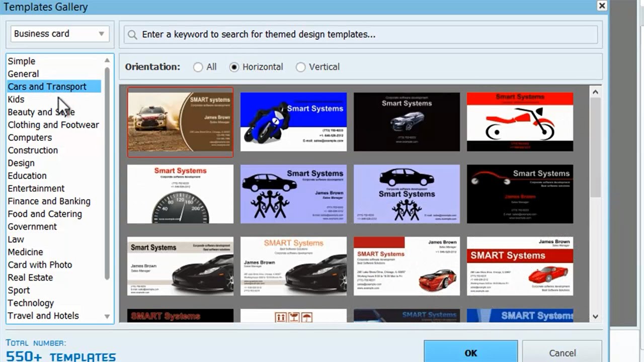The image size is (644, 362).
Task: Switch orientation to Vertical
Action: tap(301, 67)
